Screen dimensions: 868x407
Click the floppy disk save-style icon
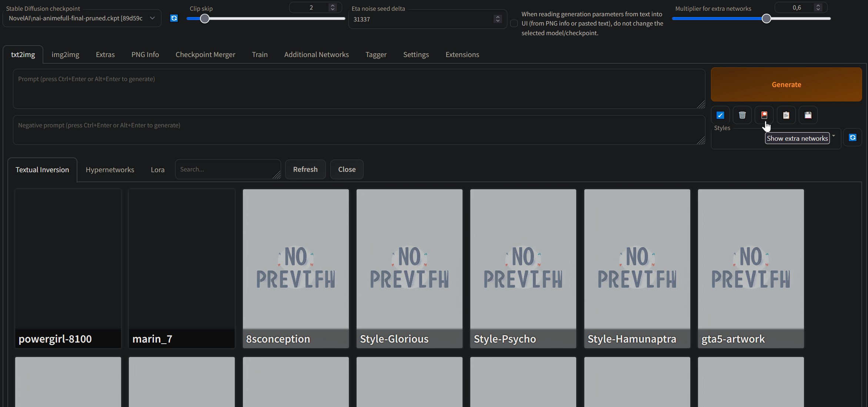coord(808,115)
